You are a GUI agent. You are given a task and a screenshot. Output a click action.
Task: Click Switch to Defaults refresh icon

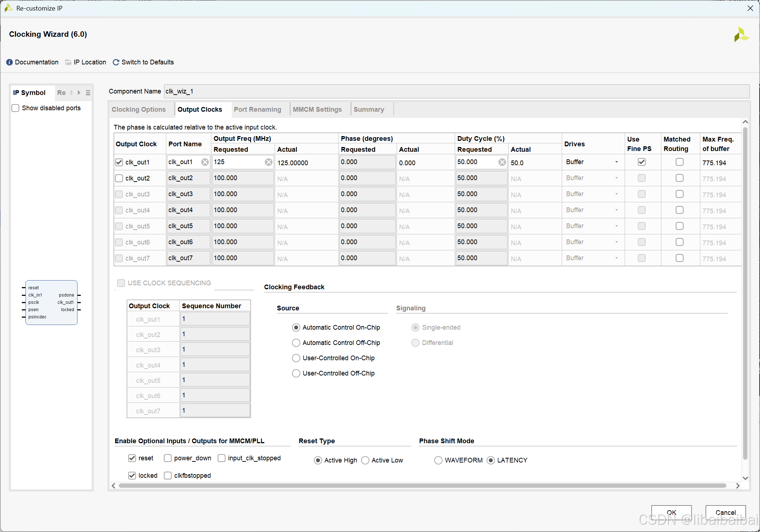116,62
